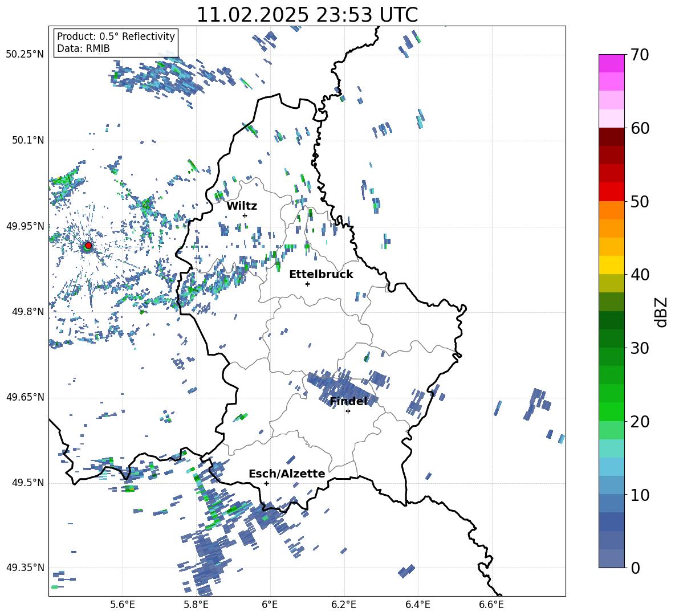
Task: Click the 5.6°E longitude label
Action: [123, 605]
